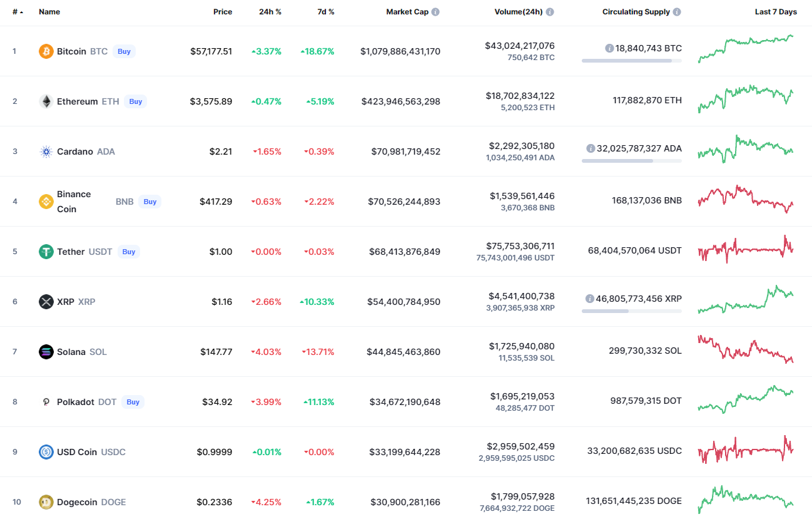Click info icon beside Cardano circulating supply
Viewport: 812px width, 524px height.
[x=591, y=148]
